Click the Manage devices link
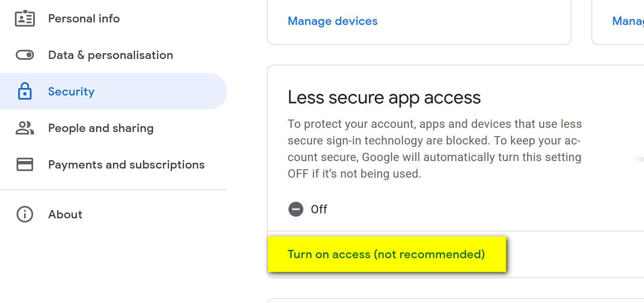Viewport: 644px width, 303px height. click(x=332, y=21)
